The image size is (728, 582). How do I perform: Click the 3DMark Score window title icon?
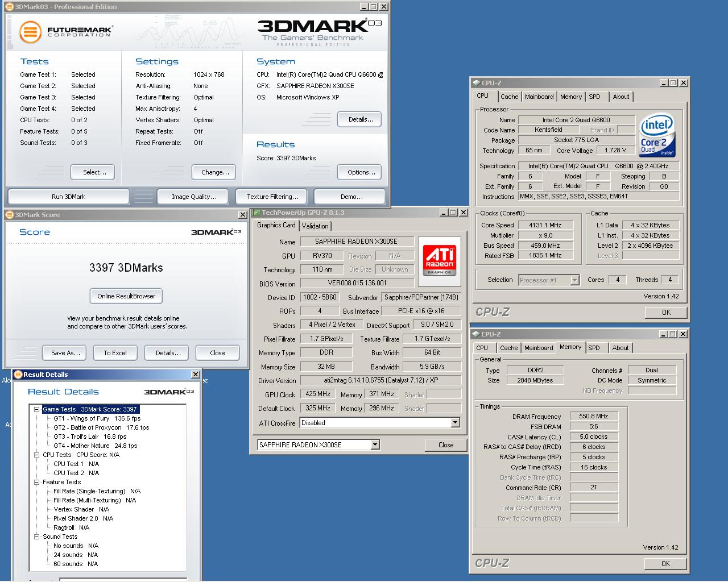[x=10, y=215]
